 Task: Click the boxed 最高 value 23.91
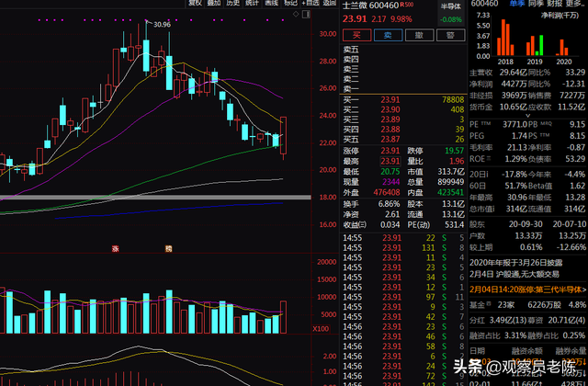[390, 162]
